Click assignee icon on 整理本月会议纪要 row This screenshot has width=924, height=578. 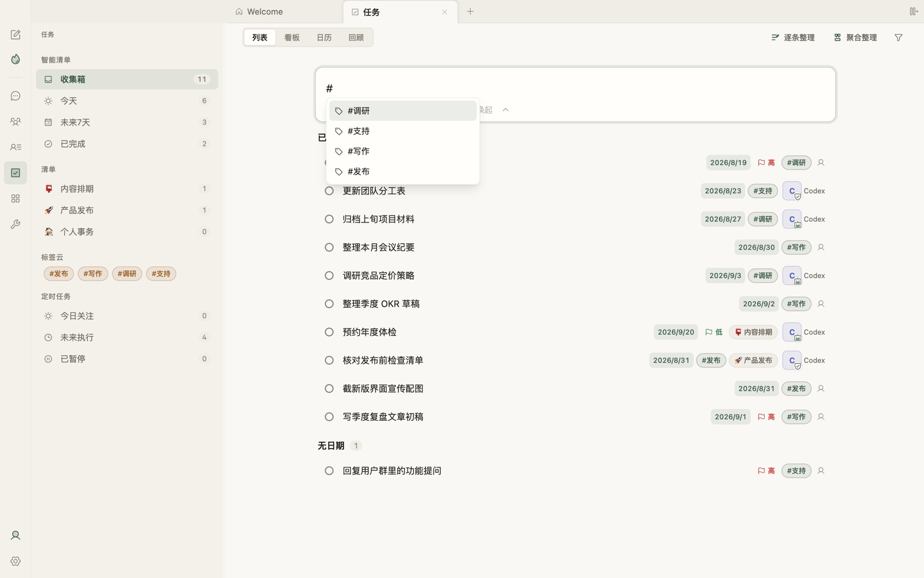(x=821, y=247)
